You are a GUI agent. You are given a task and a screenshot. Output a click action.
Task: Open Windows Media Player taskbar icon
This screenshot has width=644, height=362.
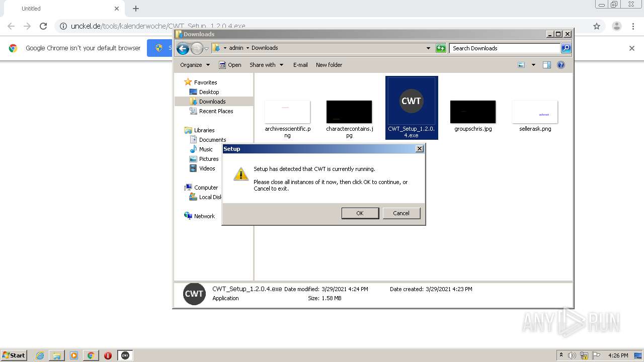click(74, 355)
